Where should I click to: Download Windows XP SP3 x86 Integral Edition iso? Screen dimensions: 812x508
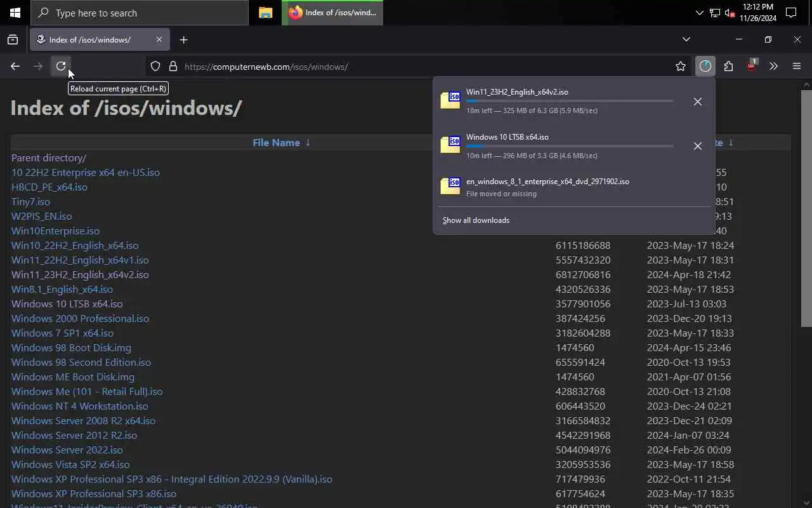click(x=172, y=479)
